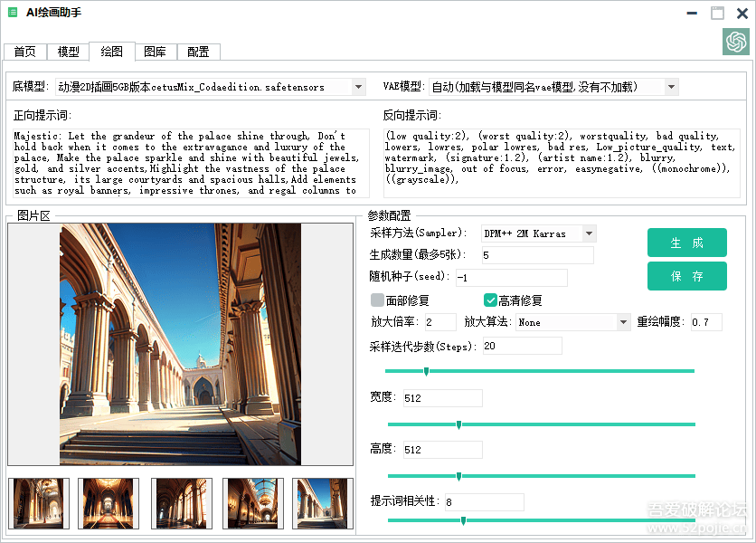Click the 高度 height slider handle

(x=458, y=476)
